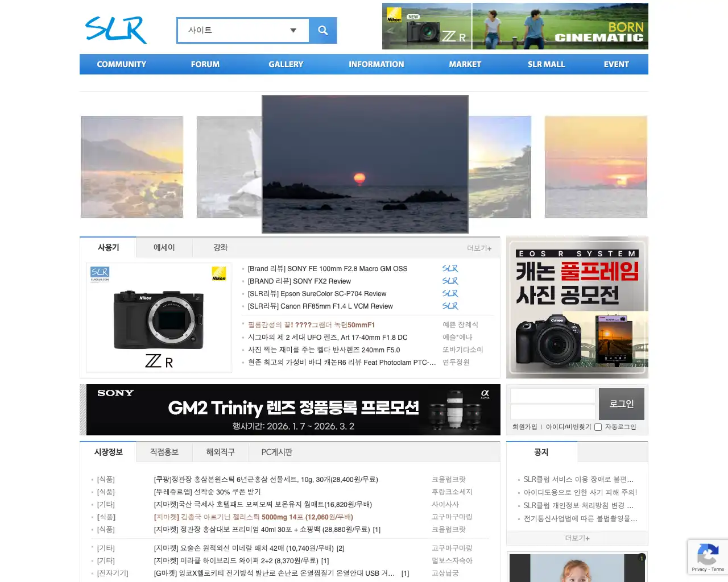Image resolution: width=728 pixels, height=582 pixels.
Task: Click the yellow Nikon badge on the camera thumbnail
Action: (219, 273)
